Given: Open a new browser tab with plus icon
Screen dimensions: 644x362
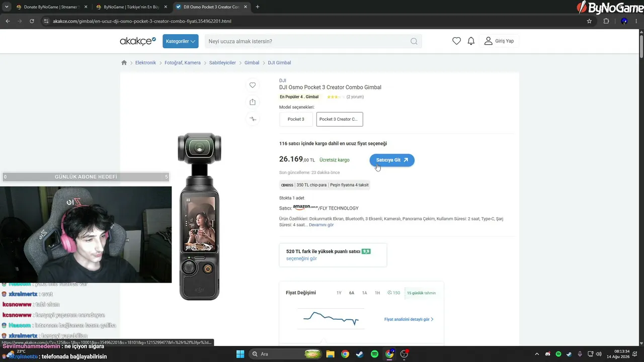Looking at the screenshot, I should pos(258,7).
